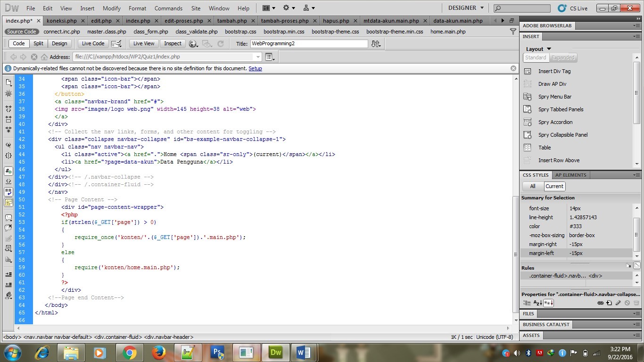Viewport: 644px width, 362px height.
Task: Toggle Live Code view
Action: tap(92, 43)
